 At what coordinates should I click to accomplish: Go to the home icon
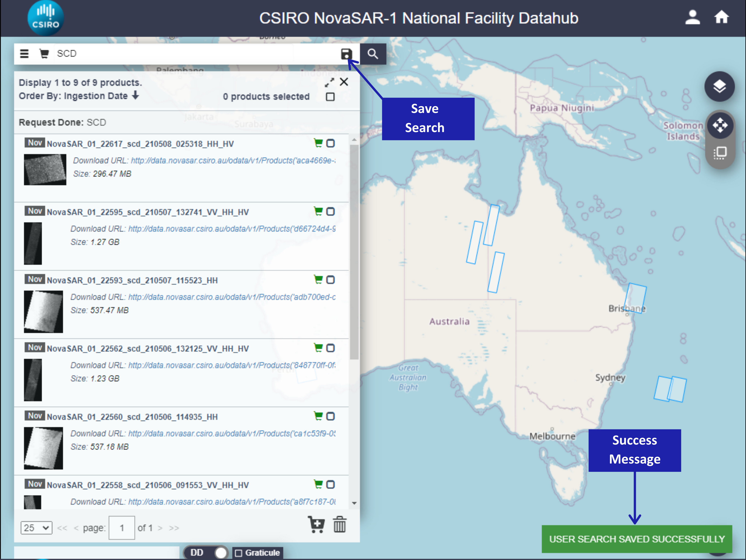coord(721,17)
